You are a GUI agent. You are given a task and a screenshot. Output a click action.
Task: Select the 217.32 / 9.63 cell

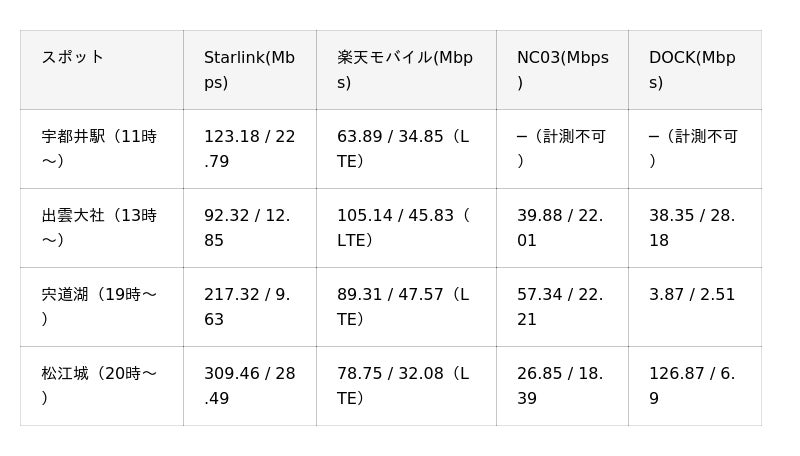click(250, 307)
